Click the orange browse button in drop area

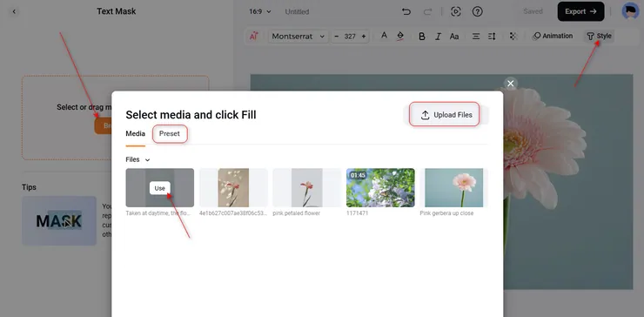(103, 125)
